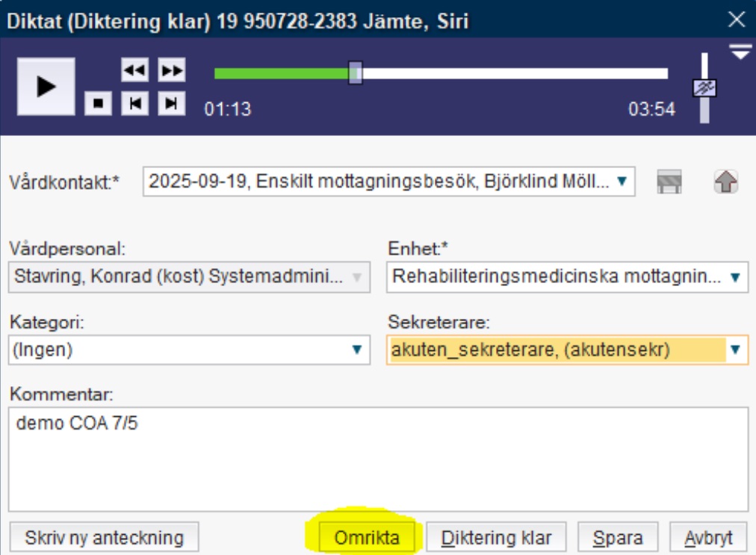The height and width of the screenshot is (555, 756).
Task: Click the Skriv ny anteckning button
Action: (x=104, y=537)
